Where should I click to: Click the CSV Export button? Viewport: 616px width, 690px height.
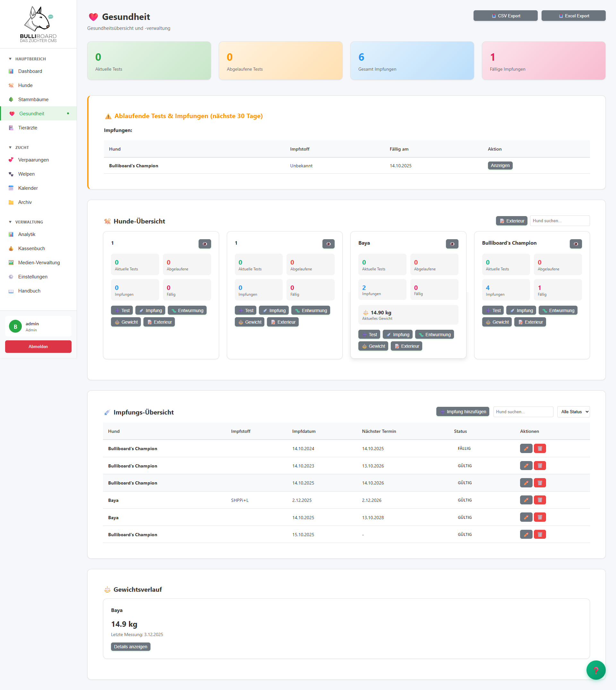[505, 16]
